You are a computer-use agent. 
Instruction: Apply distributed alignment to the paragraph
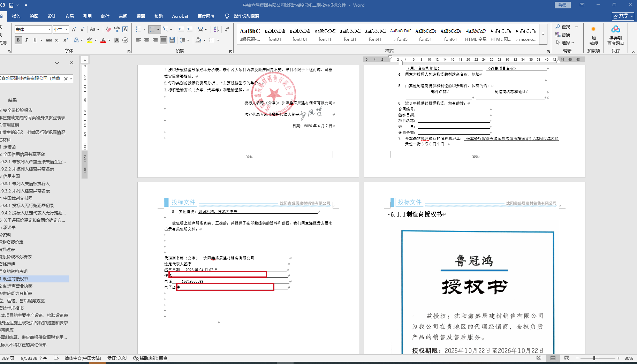point(172,40)
